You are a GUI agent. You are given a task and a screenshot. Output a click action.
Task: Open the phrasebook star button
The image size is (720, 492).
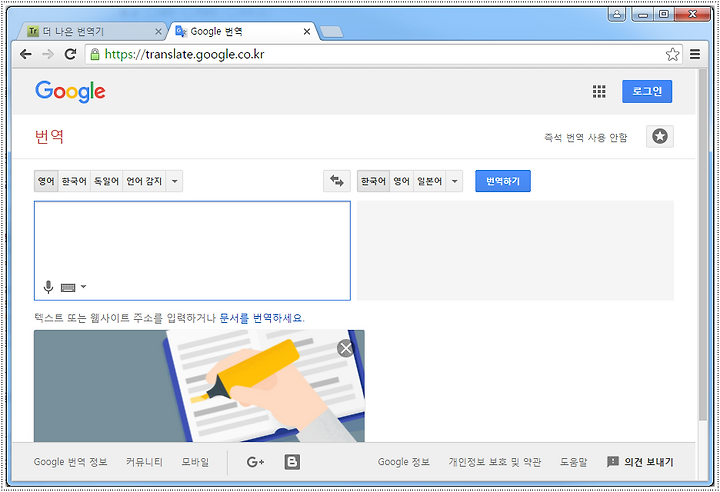click(x=660, y=136)
